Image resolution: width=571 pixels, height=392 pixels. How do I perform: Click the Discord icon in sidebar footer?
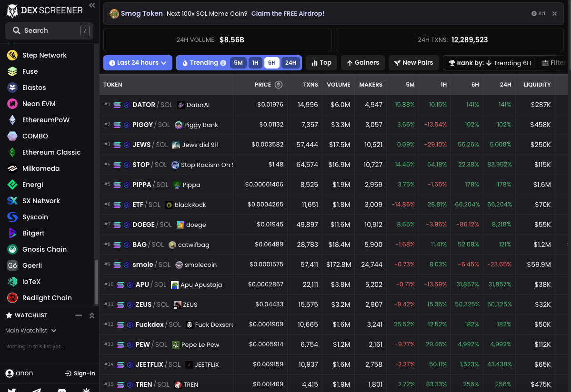point(62,390)
